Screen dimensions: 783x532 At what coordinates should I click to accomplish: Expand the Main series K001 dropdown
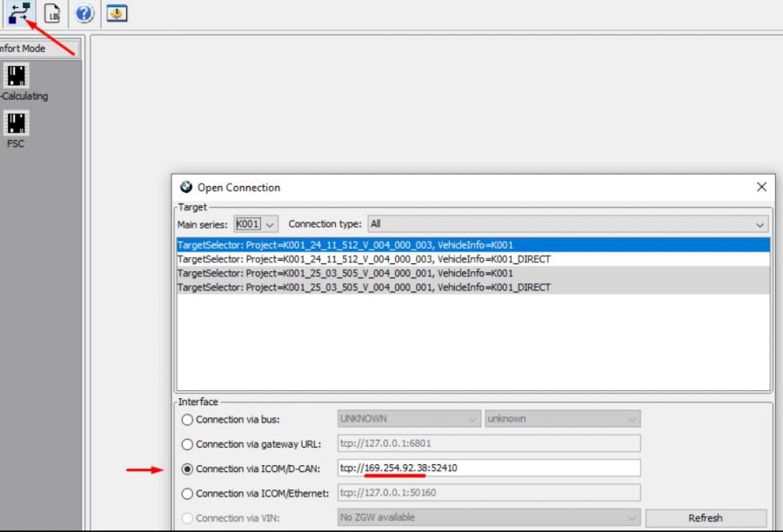pos(256,224)
